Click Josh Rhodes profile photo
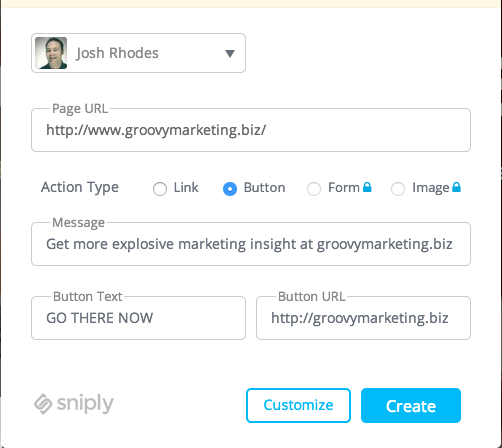502x448 pixels. click(51, 53)
